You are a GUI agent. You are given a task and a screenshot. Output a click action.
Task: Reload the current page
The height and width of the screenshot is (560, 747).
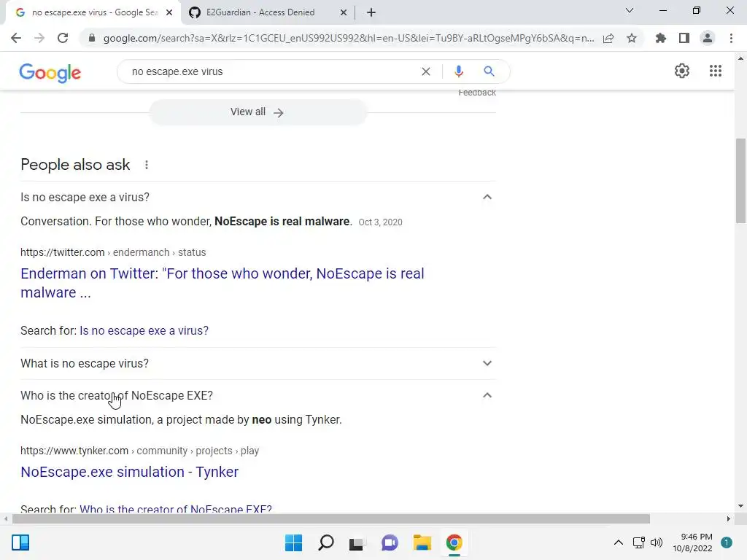63,38
